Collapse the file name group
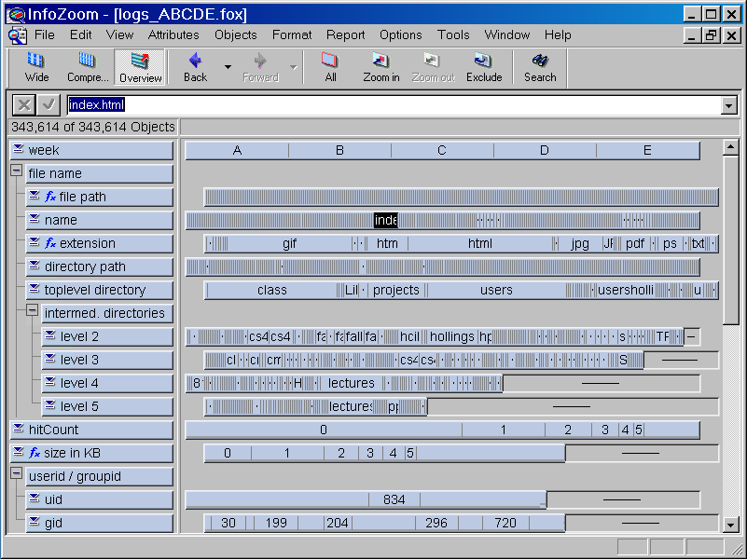The width and height of the screenshot is (747, 560). pos(17,172)
